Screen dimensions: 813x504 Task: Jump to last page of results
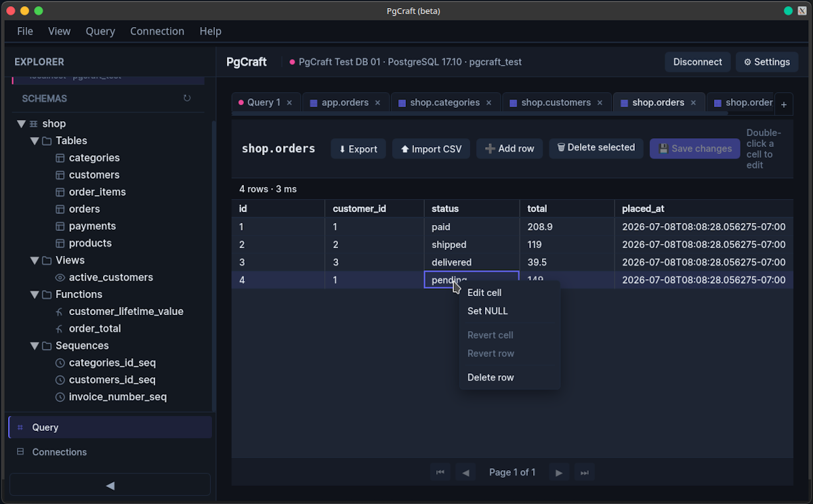585,472
